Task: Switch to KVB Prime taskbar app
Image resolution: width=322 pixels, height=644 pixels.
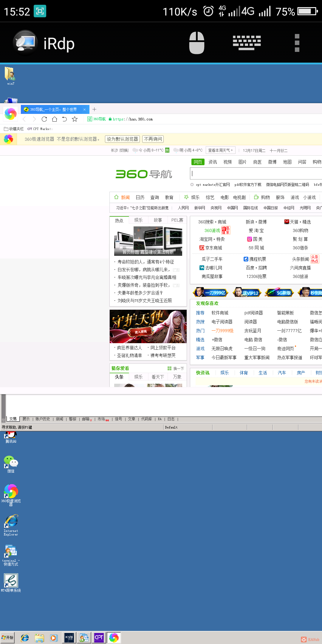Action: [x=69, y=637]
